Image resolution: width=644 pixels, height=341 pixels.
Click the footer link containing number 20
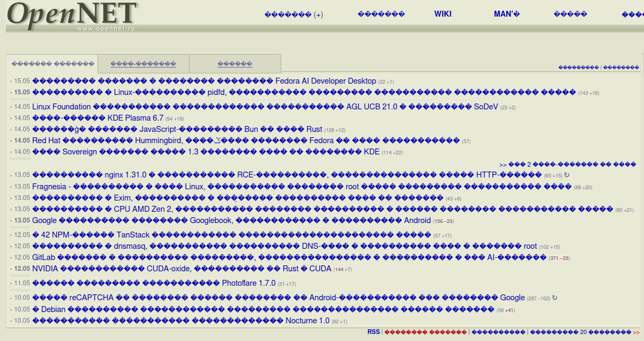click(581, 332)
